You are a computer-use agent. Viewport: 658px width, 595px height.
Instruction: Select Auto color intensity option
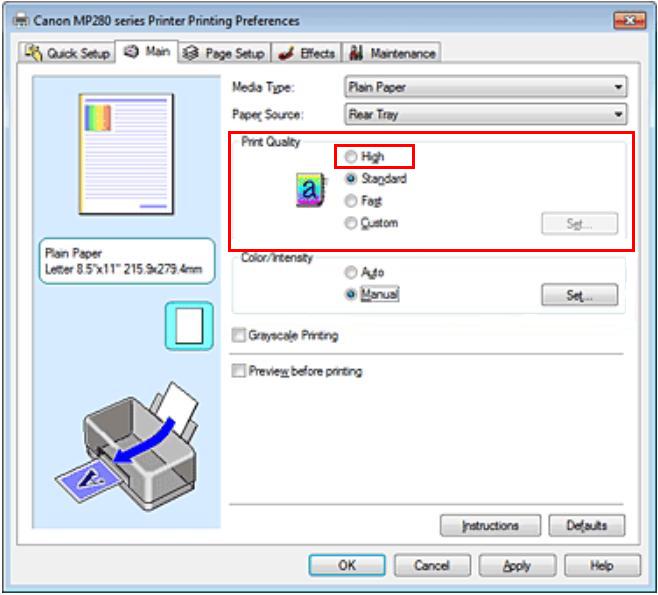coord(364,272)
